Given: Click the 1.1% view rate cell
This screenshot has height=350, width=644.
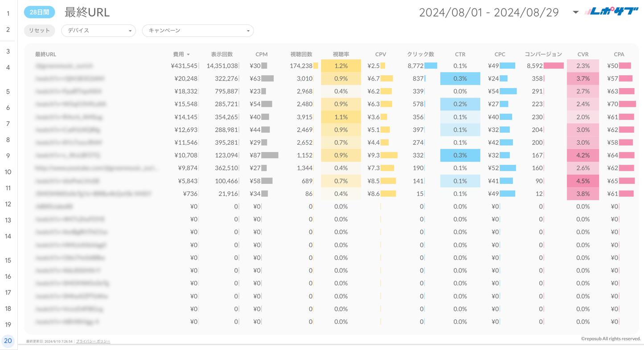Looking at the screenshot, I should point(341,117).
